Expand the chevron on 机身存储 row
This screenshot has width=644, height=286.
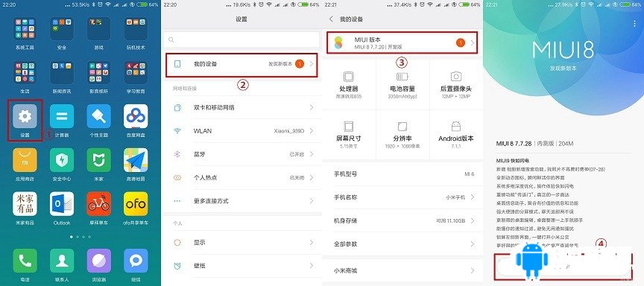(x=473, y=220)
